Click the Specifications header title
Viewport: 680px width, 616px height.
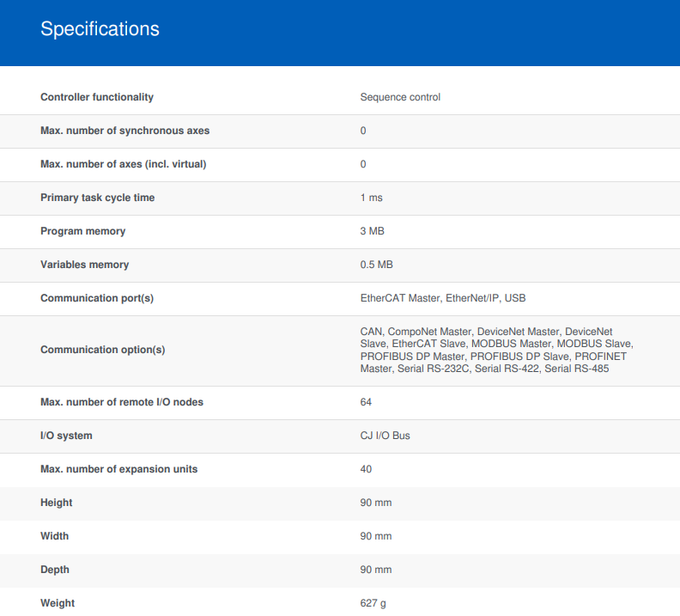click(100, 29)
